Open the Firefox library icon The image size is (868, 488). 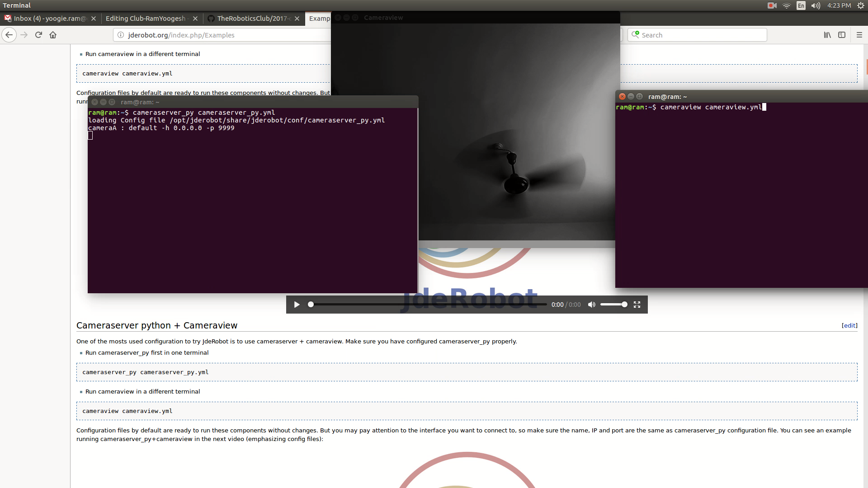827,35
